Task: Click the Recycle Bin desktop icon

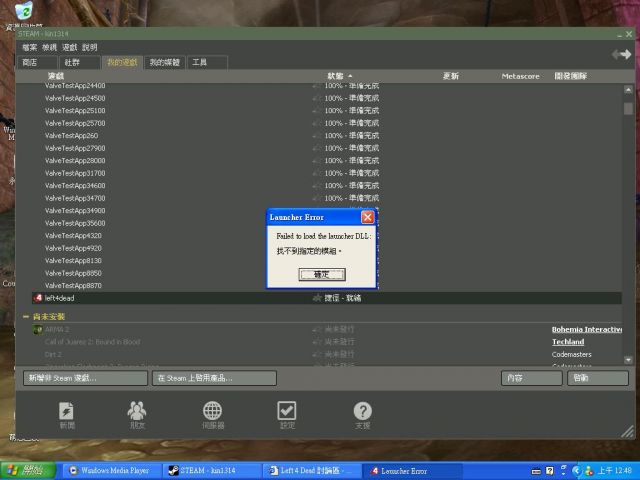Action: (22, 12)
